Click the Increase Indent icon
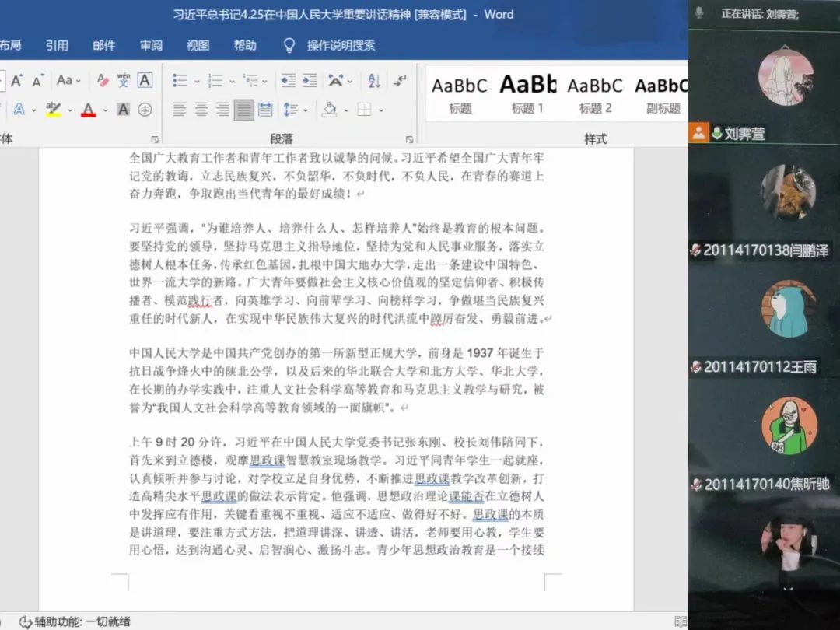The height and width of the screenshot is (630, 840). click(310, 80)
